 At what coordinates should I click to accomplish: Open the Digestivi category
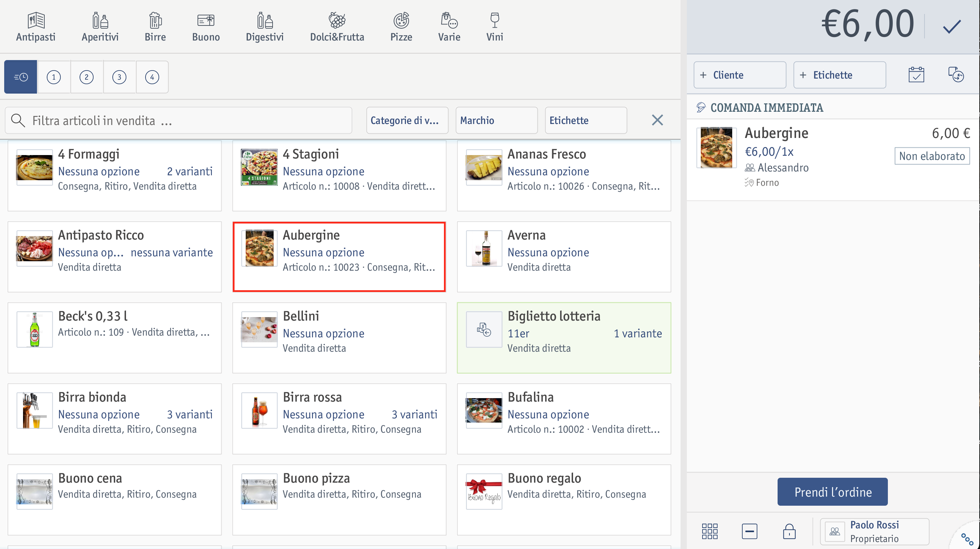(x=265, y=27)
